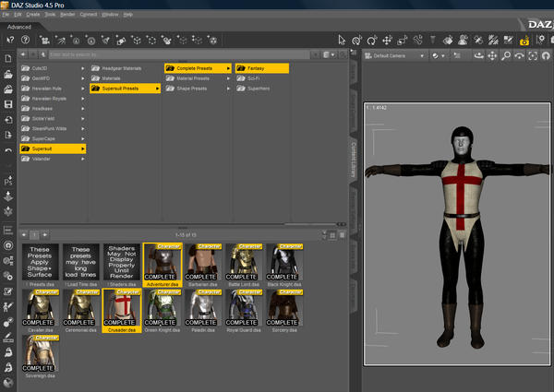Click the Render camera icon
Image resolution: width=554 pixels, height=392 pixels.
click(x=524, y=41)
